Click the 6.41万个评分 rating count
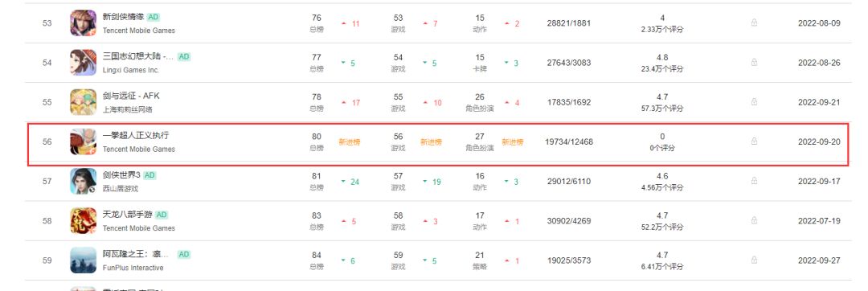Viewport: 868px width, 291px height. (x=662, y=267)
